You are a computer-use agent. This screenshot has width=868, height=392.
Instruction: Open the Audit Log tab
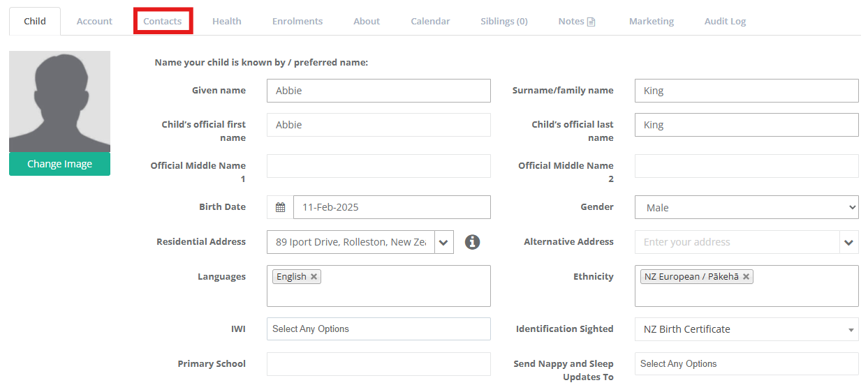[725, 22]
